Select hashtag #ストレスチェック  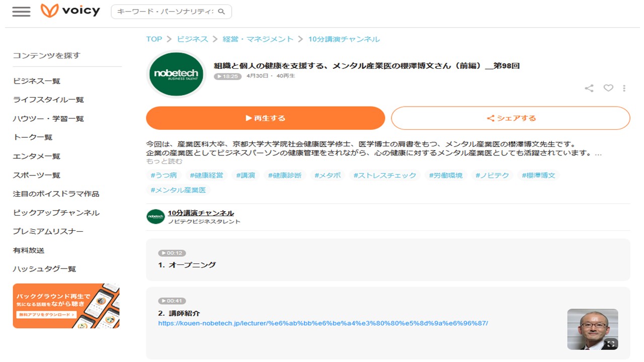(x=385, y=175)
